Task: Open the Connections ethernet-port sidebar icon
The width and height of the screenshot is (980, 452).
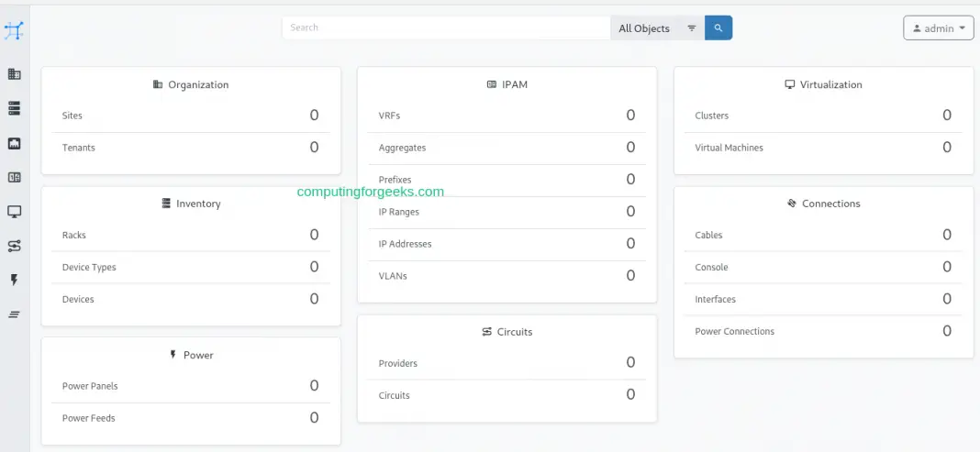Action: point(14,143)
